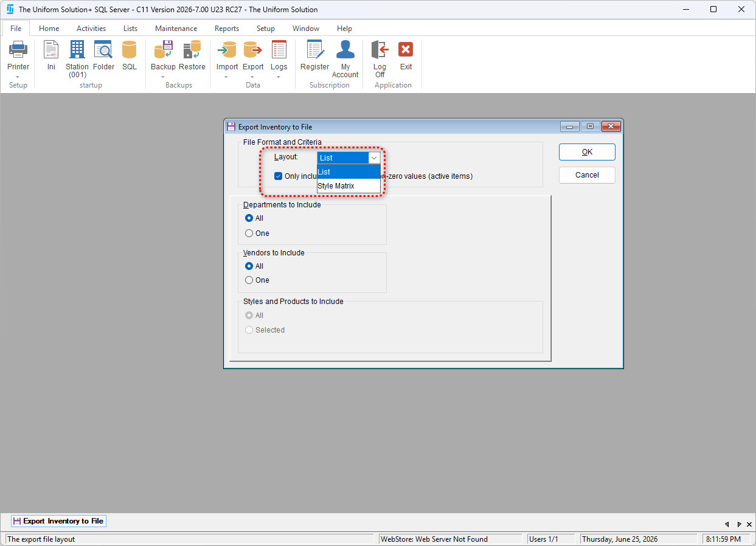Click the 'Export Inventory to File' dialog title
Viewport: 756px width, 546px height.
click(275, 127)
